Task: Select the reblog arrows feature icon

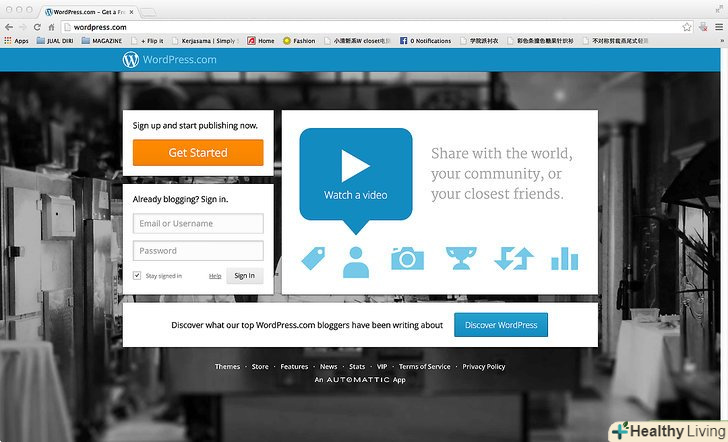Action: coord(514,258)
